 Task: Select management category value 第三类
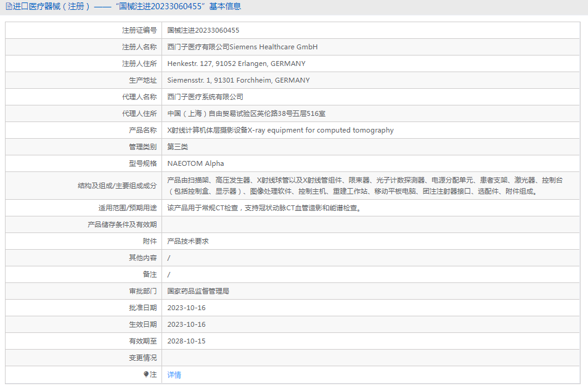point(178,147)
